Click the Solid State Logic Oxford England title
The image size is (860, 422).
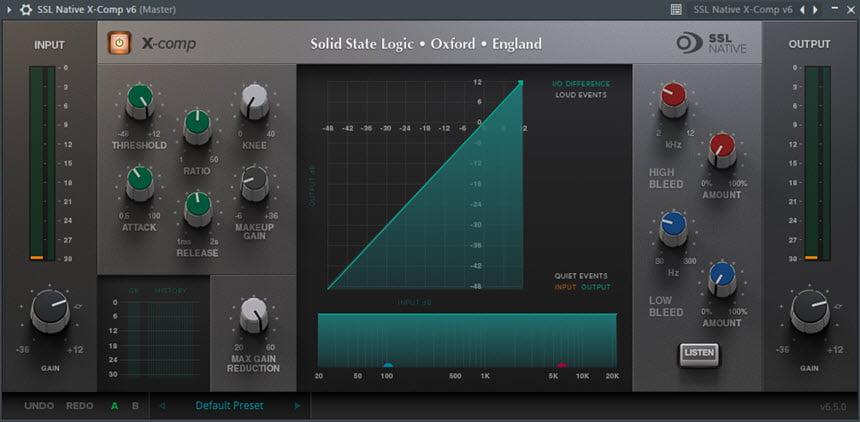point(426,43)
